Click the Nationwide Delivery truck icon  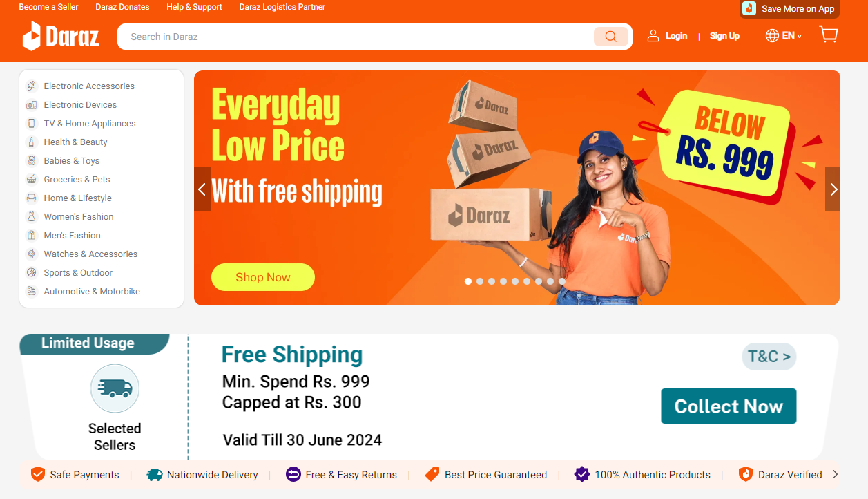(155, 475)
